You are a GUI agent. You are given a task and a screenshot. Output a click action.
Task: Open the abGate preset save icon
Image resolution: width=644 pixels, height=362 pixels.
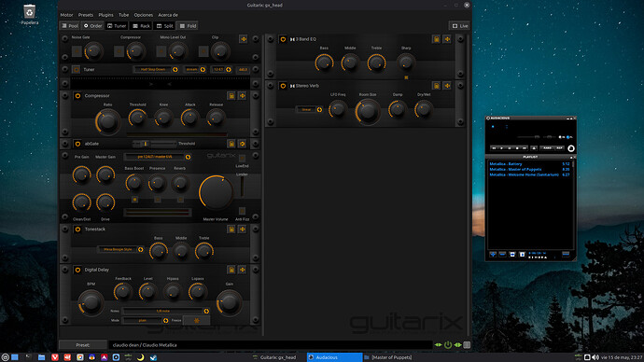231,144
